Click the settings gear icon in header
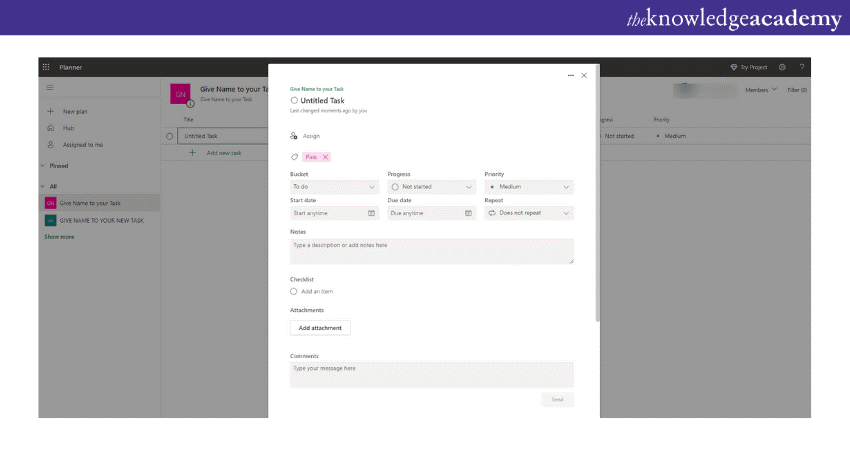Viewport: 850px width, 450px height. (x=782, y=67)
